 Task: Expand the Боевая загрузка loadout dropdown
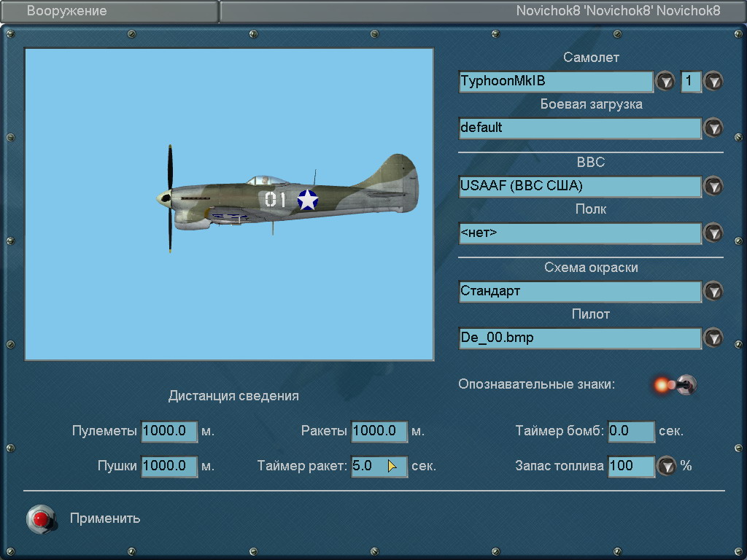coord(713,128)
